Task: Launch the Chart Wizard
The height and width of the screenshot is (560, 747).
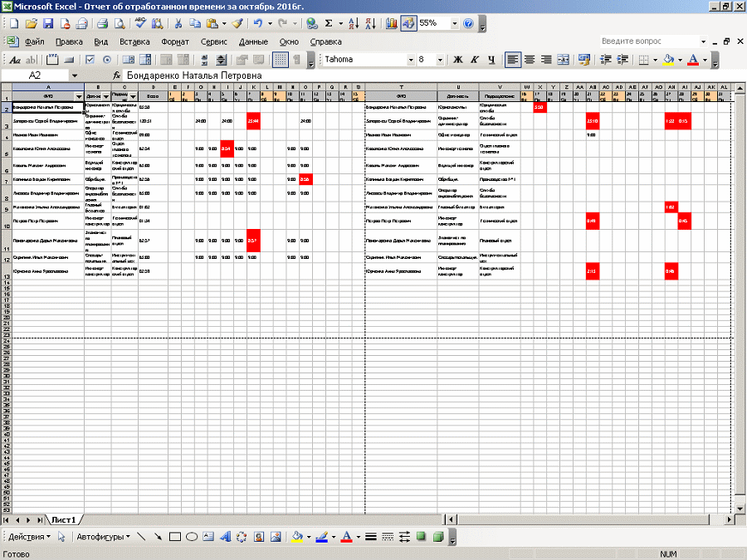Action: click(391, 23)
